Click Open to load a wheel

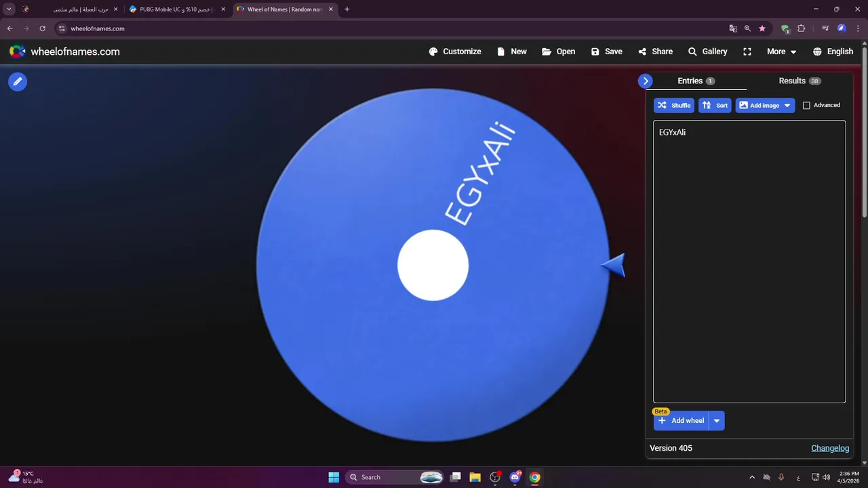pos(558,52)
